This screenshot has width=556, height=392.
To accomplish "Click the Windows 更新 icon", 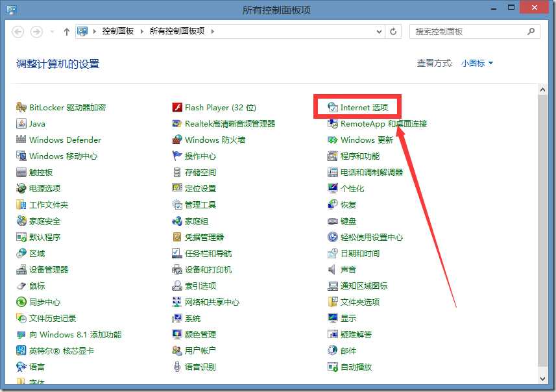I will (x=333, y=140).
